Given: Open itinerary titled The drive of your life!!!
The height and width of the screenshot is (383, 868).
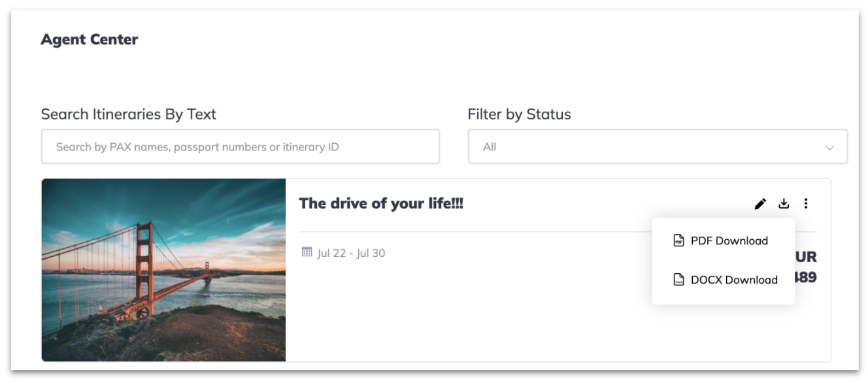Looking at the screenshot, I should pyautogui.click(x=381, y=203).
